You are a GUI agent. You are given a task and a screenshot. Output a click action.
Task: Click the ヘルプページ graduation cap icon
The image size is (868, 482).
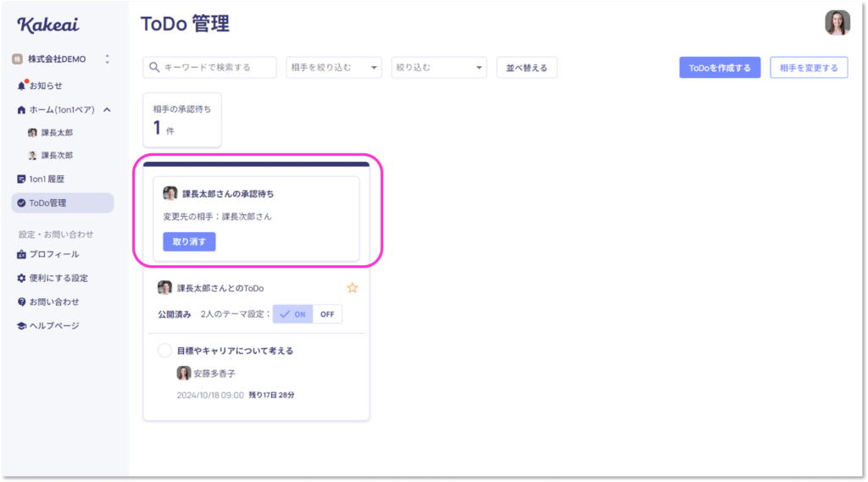click(x=21, y=326)
